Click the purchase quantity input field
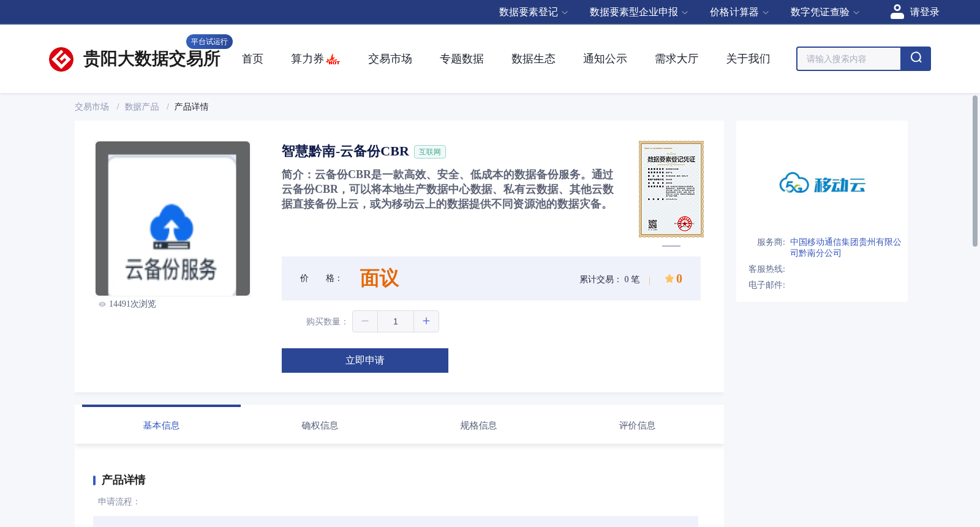Image resolution: width=980 pixels, height=527 pixels. [x=396, y=321]
